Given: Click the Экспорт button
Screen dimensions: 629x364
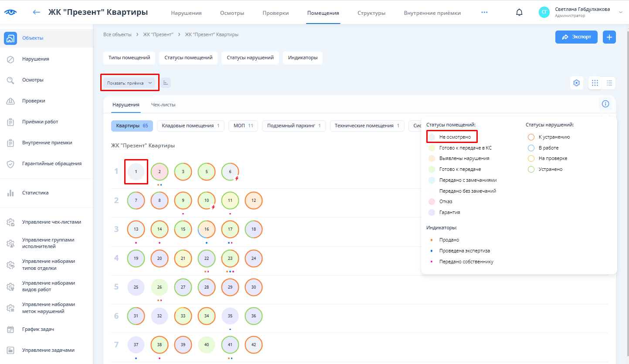Looking at the screenshot, I should pos(576,37).
